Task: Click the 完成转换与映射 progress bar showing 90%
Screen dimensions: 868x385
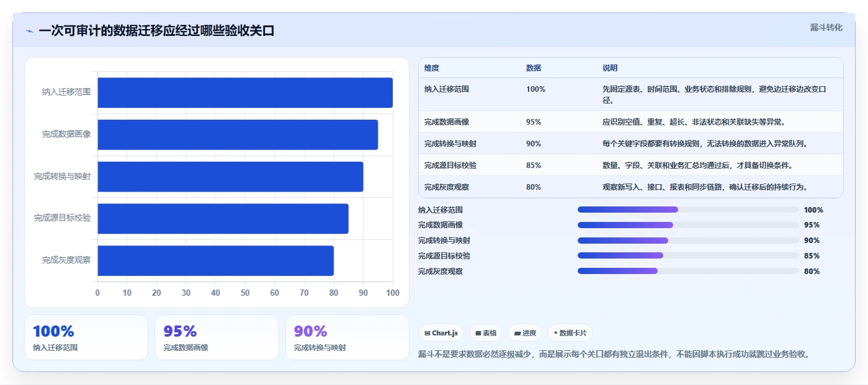Action: (x=688, y=241)
